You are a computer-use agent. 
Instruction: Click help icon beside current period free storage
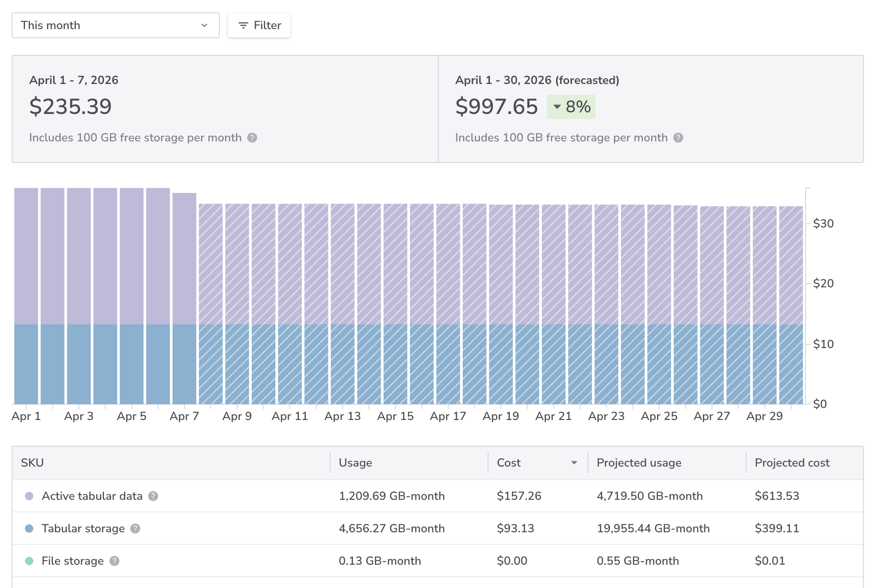(252, 138)
